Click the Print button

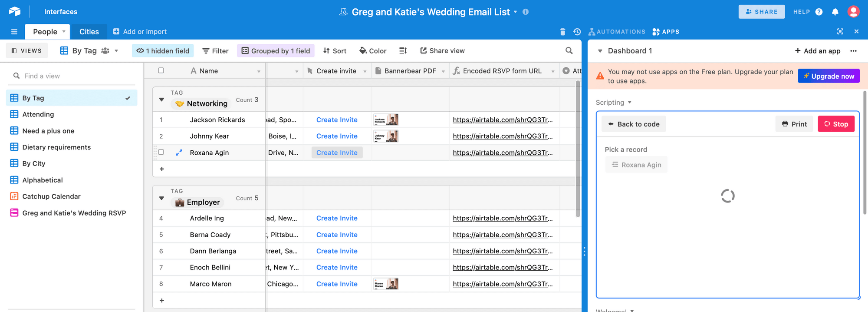click(794, 124)
